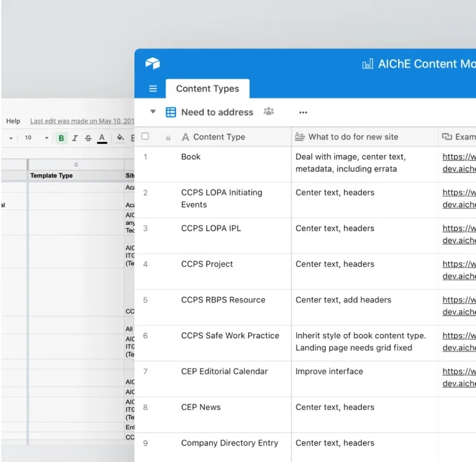Toggle strikethrough in the spreadsheet toolbar
Viewport: 476px width, 462px height.
click(x=88, y=138)
